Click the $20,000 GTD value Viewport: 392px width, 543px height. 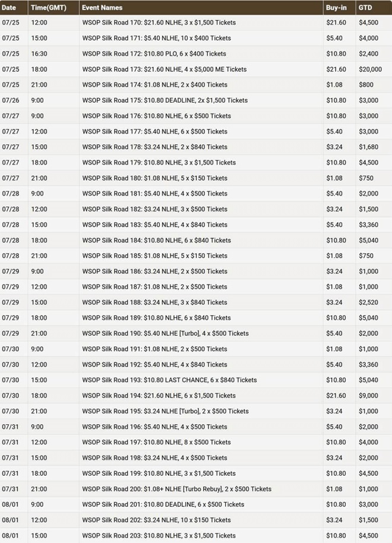(370, 70)
